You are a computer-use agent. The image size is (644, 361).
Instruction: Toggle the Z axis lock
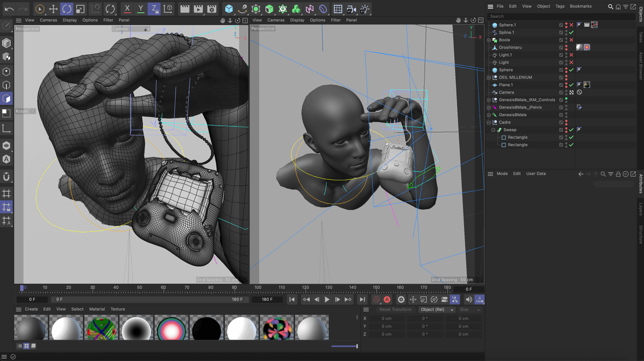[154, 9]
